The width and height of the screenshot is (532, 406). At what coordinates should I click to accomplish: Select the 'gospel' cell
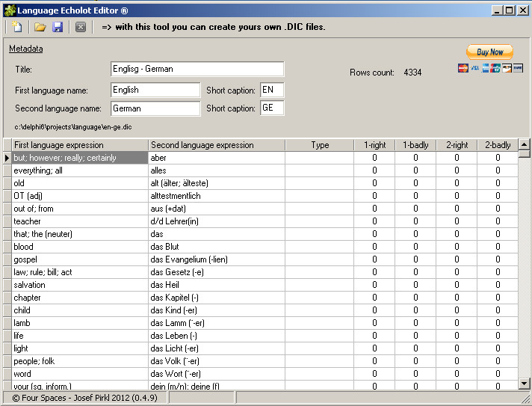80,259
